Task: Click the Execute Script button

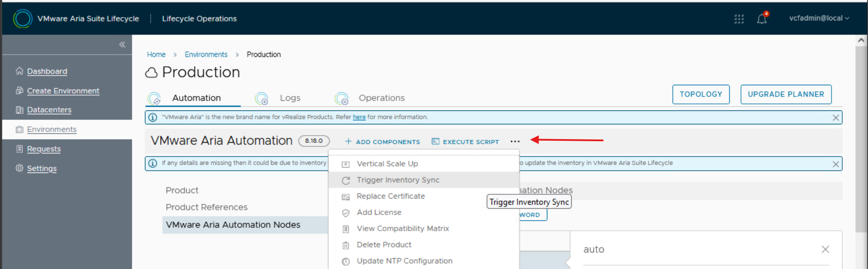Action: (465, 142)
